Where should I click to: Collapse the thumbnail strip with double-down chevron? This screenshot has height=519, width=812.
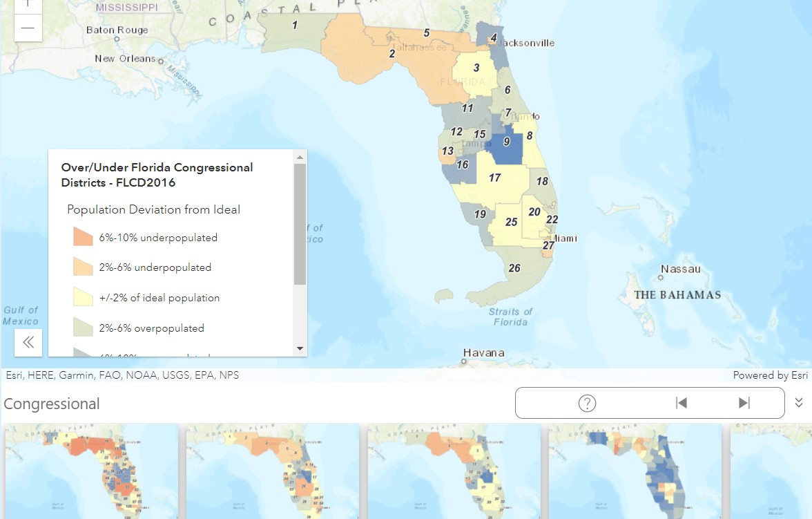798,402
